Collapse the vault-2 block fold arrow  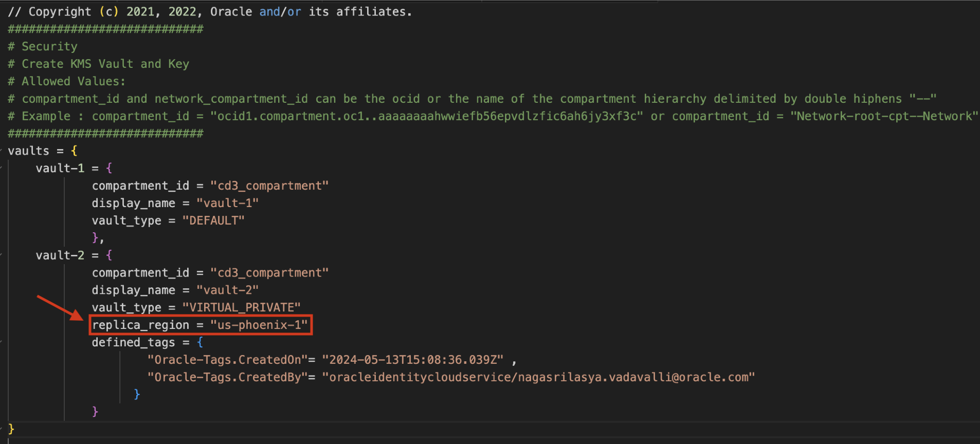pos(2,255)
